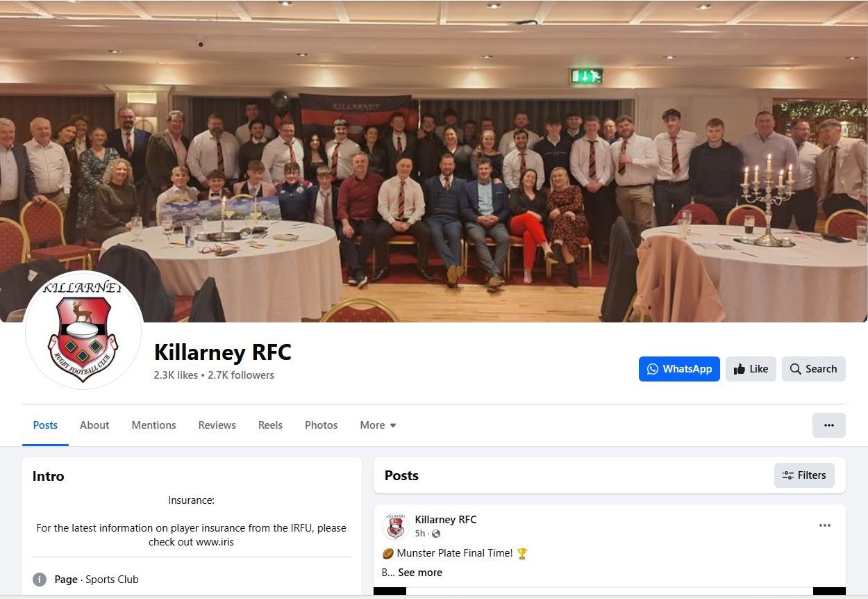This screenshot has height=599, width=868.
Task: Open the Mentions tab
Action: coord(153,425)
